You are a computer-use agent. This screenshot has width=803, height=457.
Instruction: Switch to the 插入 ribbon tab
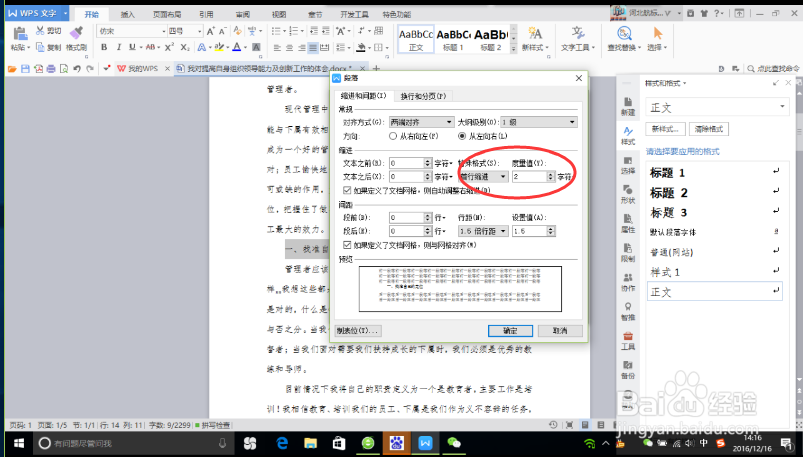128,14
